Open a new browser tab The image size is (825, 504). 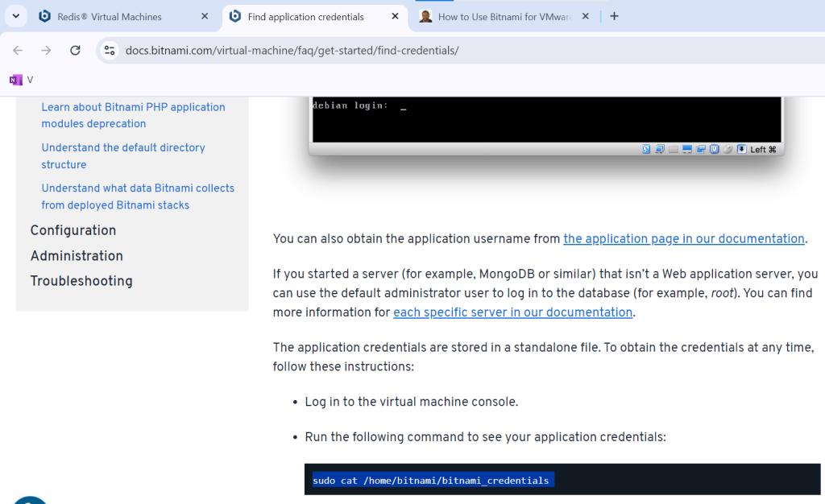614,16
